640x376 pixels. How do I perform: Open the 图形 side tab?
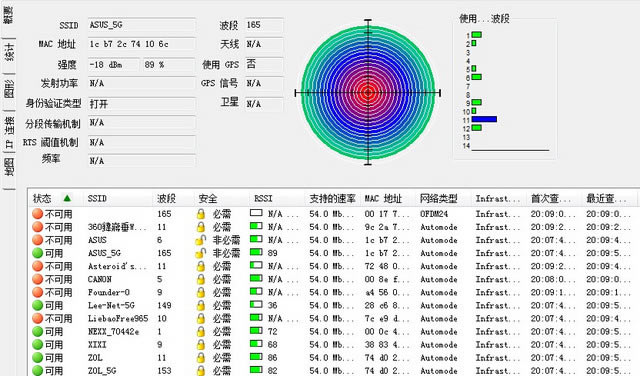click(x=9, y=89)
